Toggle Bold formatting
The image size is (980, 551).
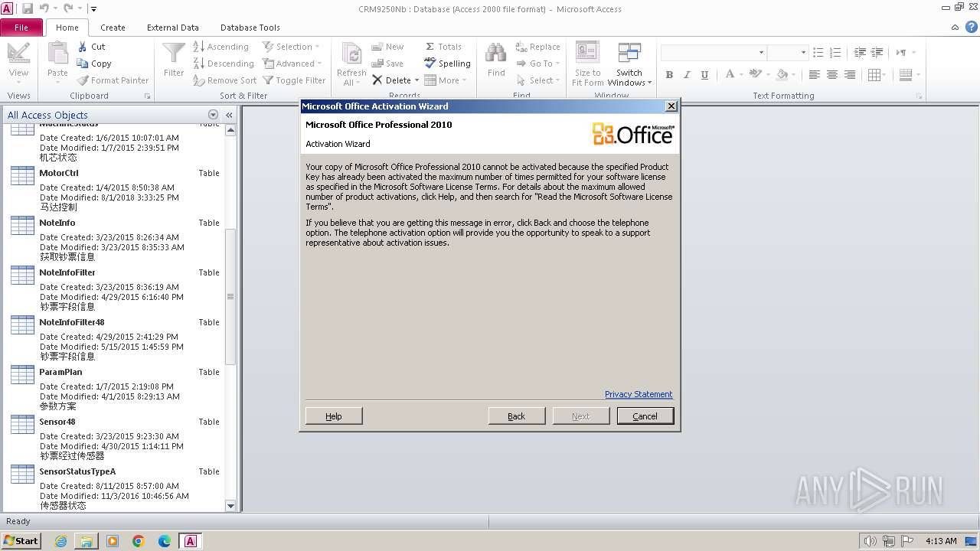[x=669, y=75]
